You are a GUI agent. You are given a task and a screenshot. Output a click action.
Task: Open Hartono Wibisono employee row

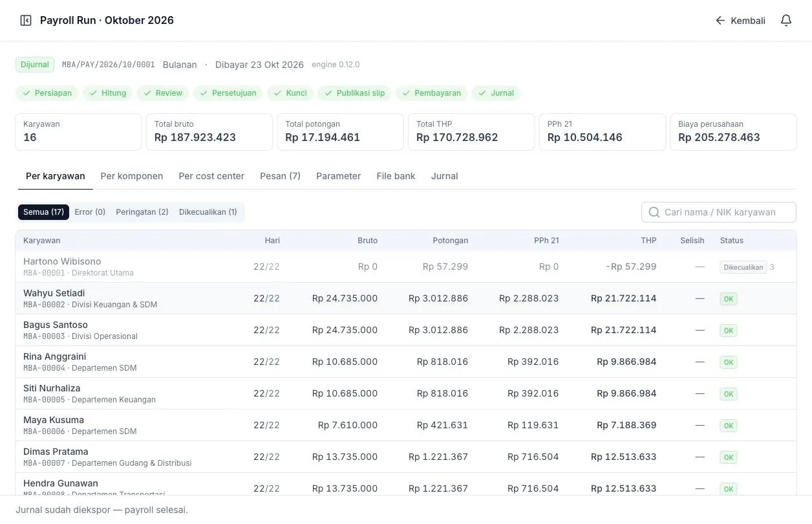pos(406,267)
